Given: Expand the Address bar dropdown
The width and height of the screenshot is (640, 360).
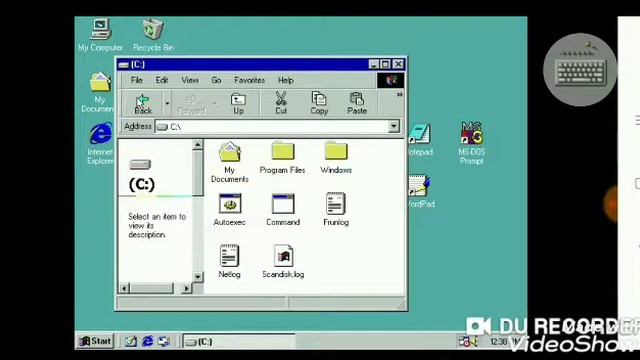Looking at the screenshot, I should [394, 127].
